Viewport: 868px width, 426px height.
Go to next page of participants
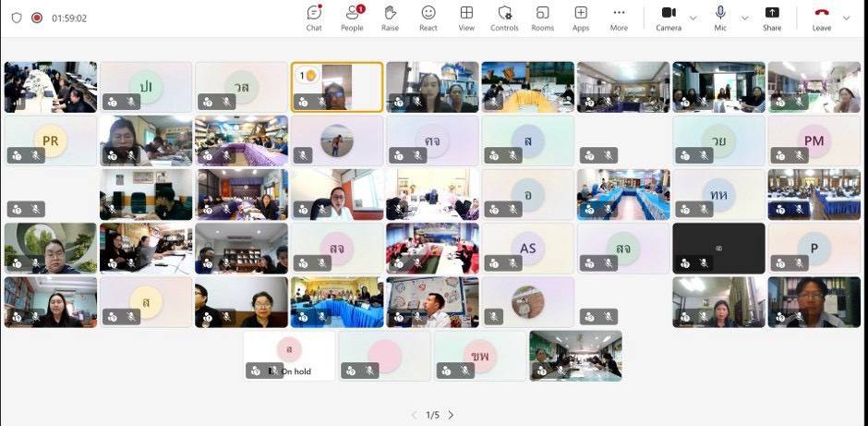[x=451, y=415]
